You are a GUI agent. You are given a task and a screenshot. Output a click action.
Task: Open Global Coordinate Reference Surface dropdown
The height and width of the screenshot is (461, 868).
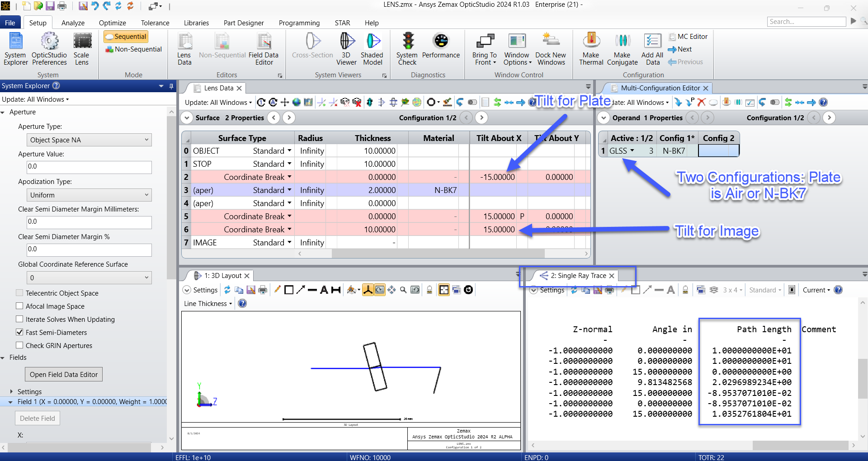pos(89,278)
